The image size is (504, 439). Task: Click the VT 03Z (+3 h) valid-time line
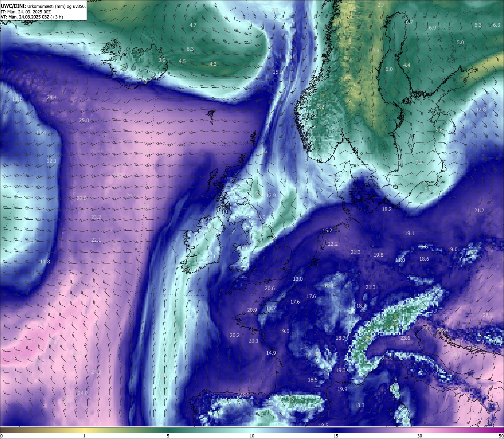(32, 17)
